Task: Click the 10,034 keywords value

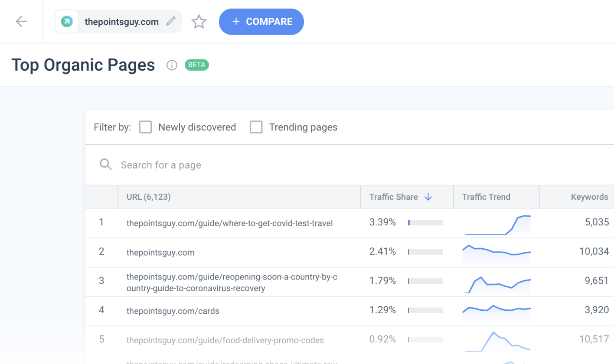Action: pyautogui.click(x=594, y=251)
